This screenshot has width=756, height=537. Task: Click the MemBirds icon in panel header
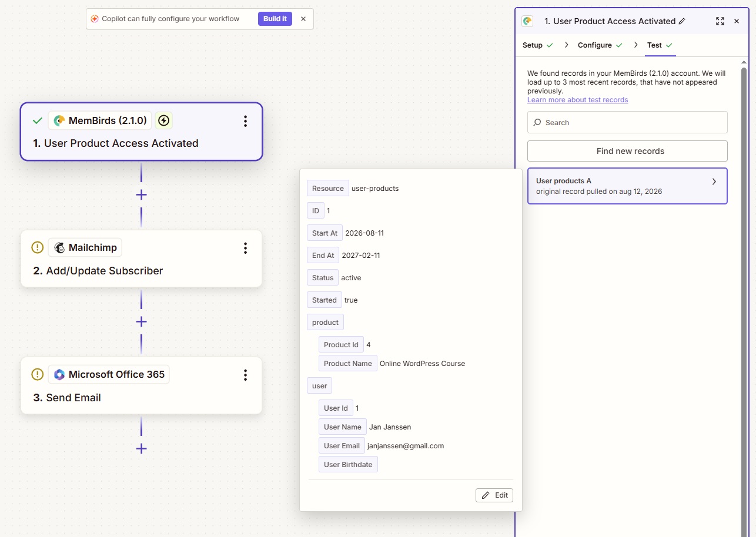pyautogui.click(x=527, y=21)
